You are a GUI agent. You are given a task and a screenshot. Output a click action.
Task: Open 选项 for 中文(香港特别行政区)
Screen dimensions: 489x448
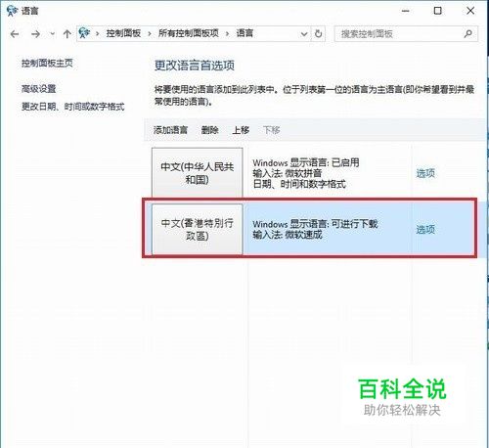tap(425, 230)
